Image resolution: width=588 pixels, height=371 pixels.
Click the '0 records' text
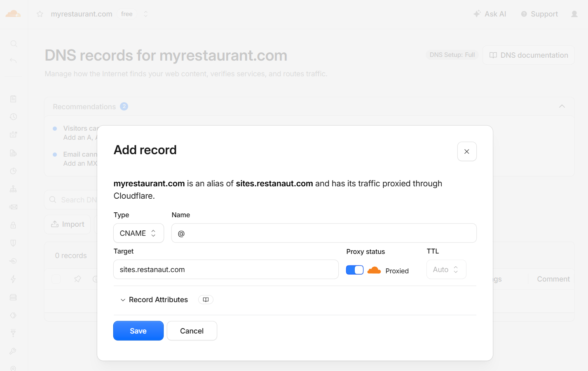pyautogui.click(x=71, y=256)
